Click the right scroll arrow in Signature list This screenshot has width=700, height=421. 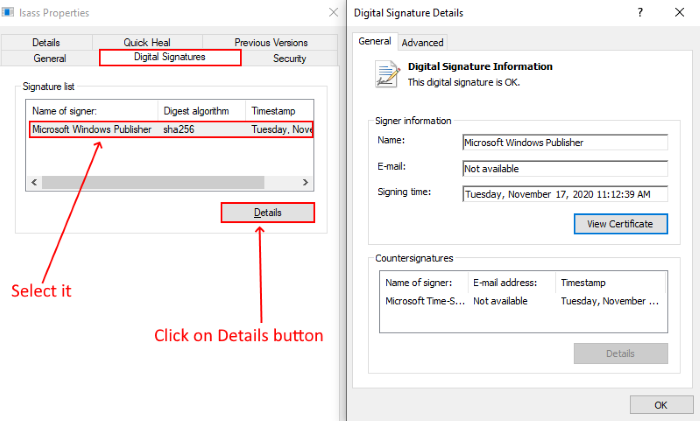pos(305,182)
